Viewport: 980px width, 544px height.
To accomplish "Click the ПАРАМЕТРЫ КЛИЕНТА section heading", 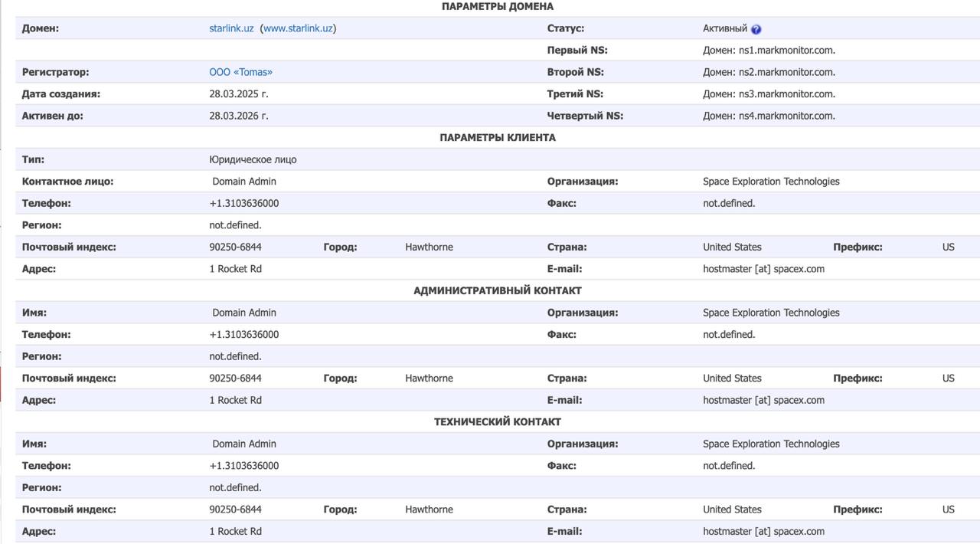I will click(498, 138).
